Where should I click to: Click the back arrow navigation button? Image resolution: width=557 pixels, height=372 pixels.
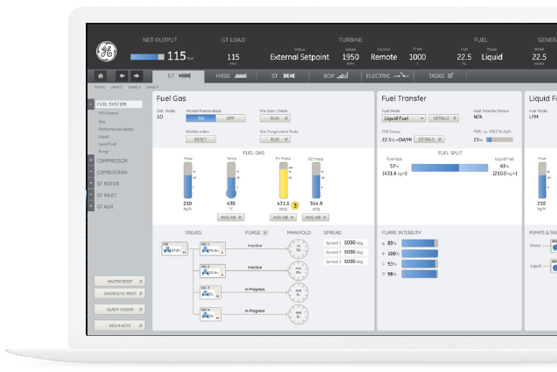click(x=122, y=76)
